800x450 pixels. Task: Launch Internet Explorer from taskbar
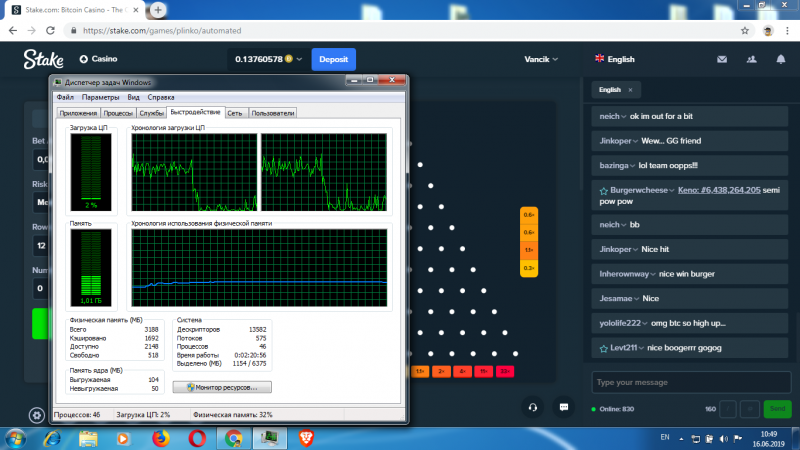point(52,439)
